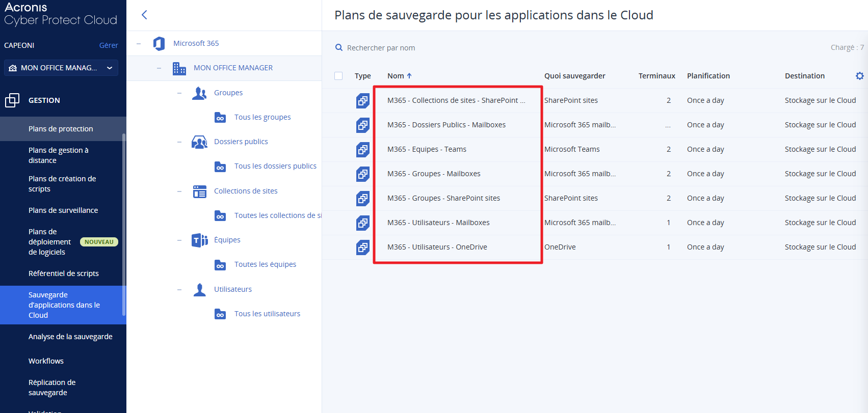Open Toutes les équipes link
The image size is (868, 413).
[265, 264]
